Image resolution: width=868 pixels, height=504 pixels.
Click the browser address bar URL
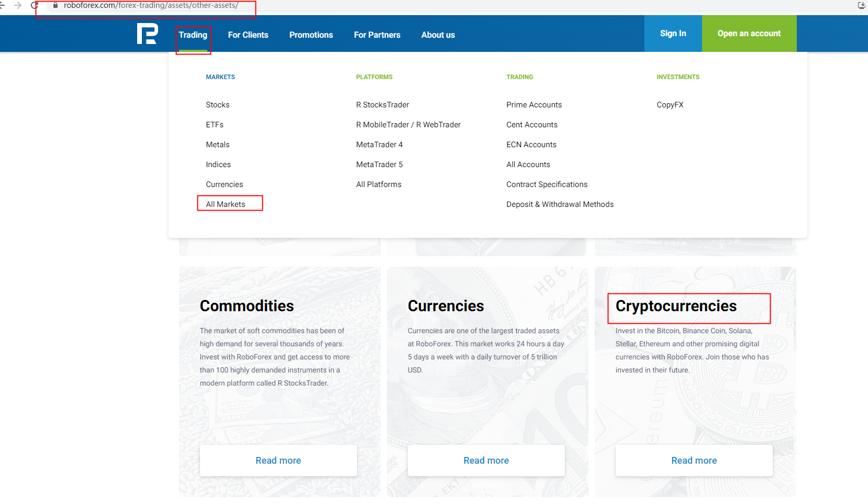[x=151, y=5]
